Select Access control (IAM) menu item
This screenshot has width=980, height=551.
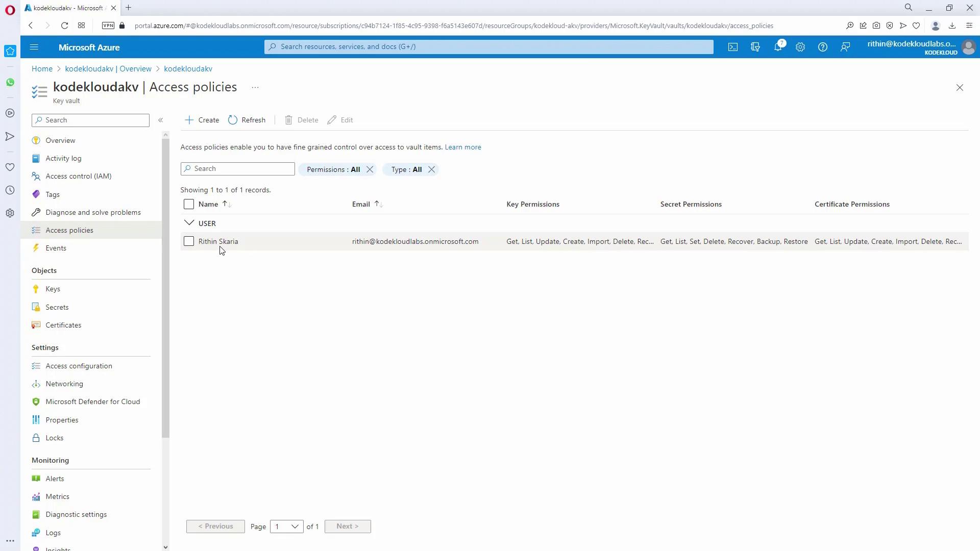(x=78, y=176)
